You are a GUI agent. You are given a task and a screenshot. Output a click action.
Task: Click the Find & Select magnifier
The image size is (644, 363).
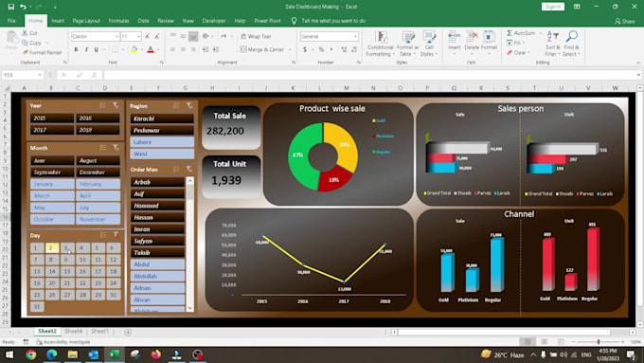click(x=571, y=37)
